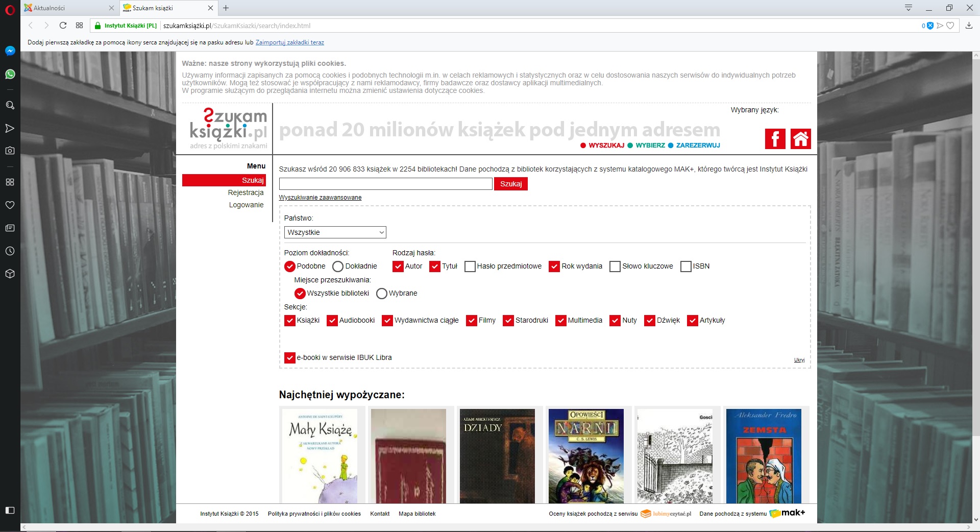Open the Dziady book cover thumbnail
Image resolution: width=980 pixels, height=532 pixels.
pyautogui.click(x=497, y=456)
